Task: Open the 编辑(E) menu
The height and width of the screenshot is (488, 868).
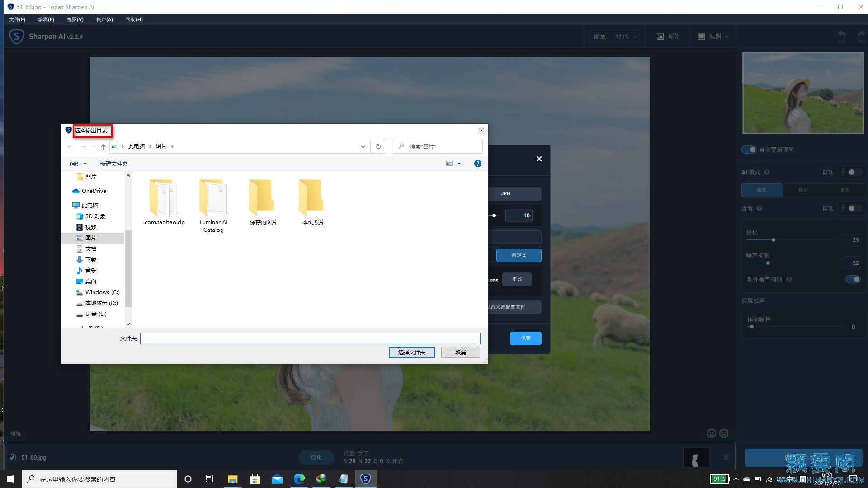Action: 46,19
